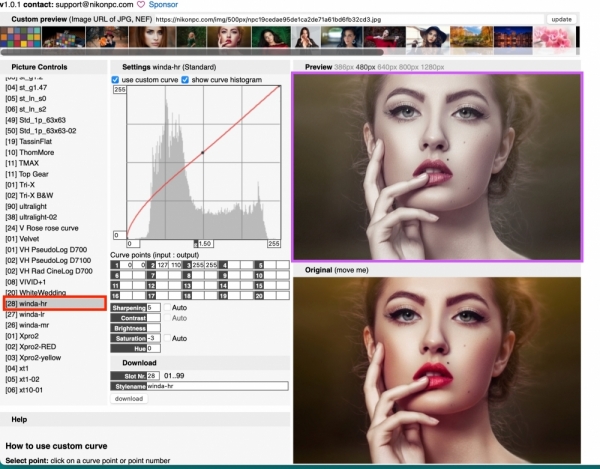This screenshot has width=600, height=469.
Task: Open the Sponsor link
Action: coord(163,5)
